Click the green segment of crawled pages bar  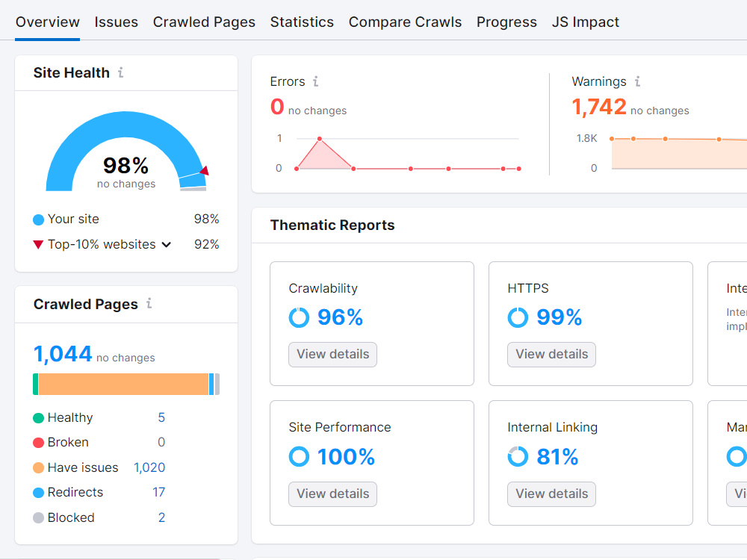(35, 385)
